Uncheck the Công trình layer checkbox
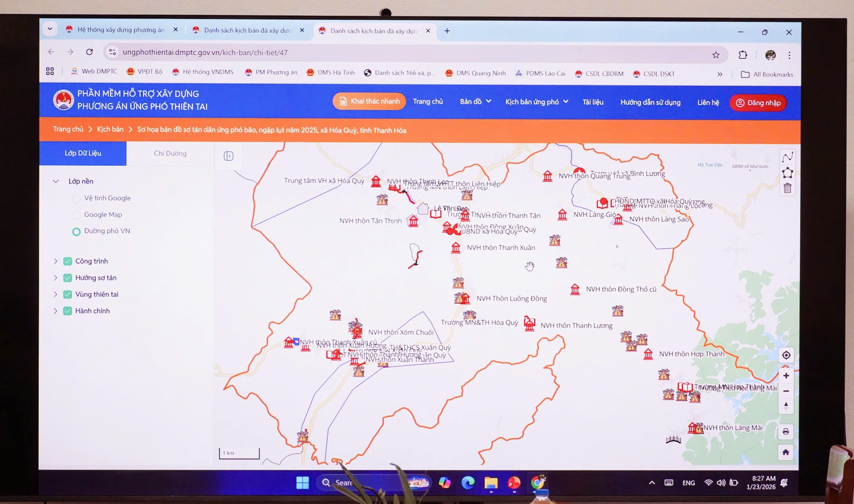Viewport: 854px width, 504px height. 68,261
